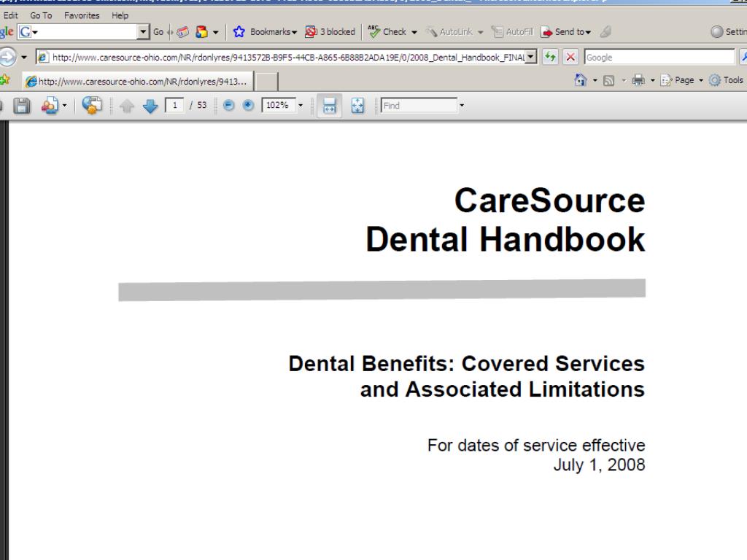Click the Favorites star icon left of tabs

(x=5, y=80)
